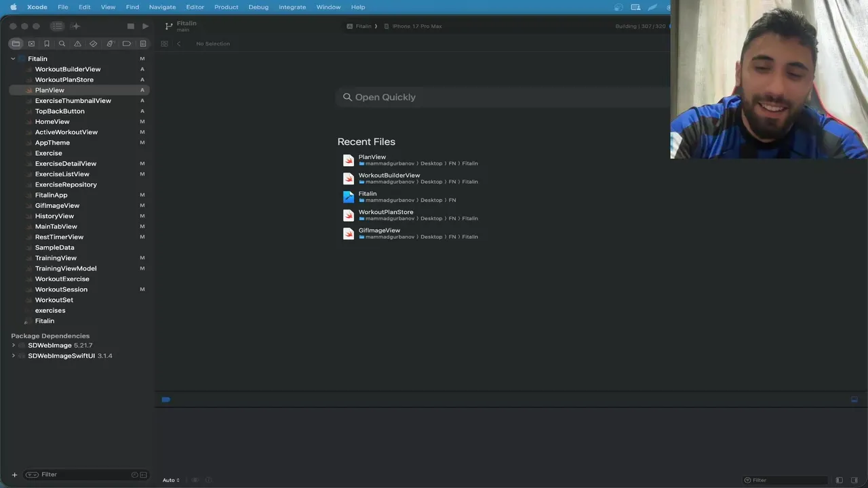868x488 pixels.
Task: Open the Product menu
Action: coord(226,7)
